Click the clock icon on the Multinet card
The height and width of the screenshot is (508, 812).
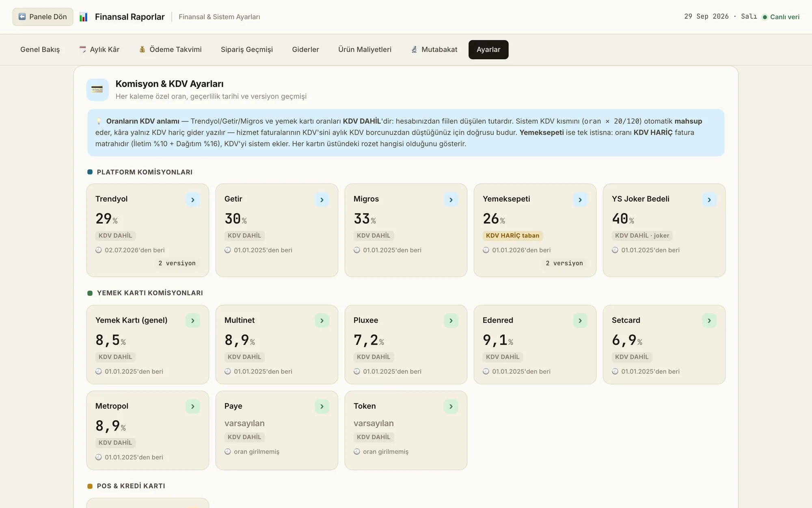(228, 371)
